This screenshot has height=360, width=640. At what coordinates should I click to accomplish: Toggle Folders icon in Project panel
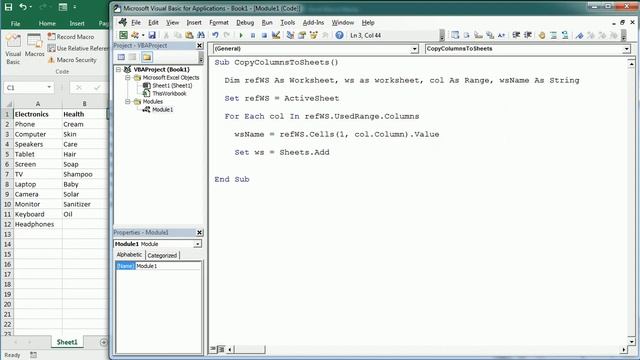147,57
